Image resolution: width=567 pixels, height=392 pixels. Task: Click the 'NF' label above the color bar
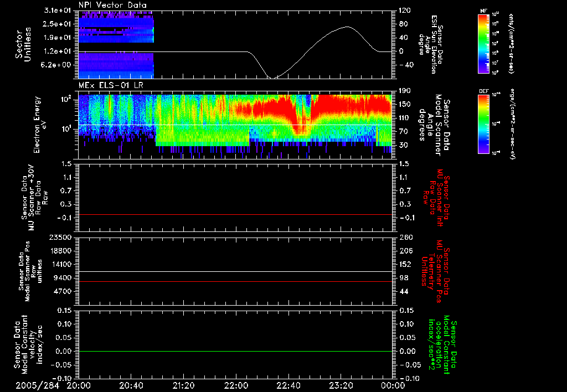[x=483, y=11]
